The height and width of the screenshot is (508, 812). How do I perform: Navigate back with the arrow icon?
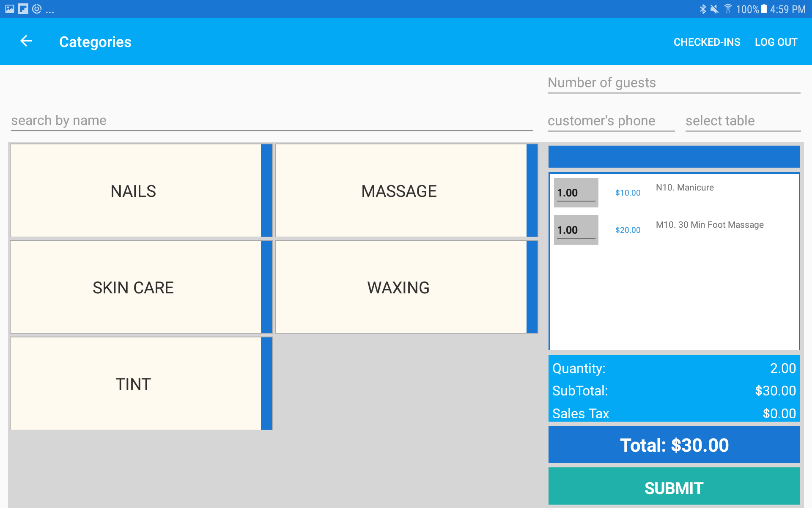(26, 41)
